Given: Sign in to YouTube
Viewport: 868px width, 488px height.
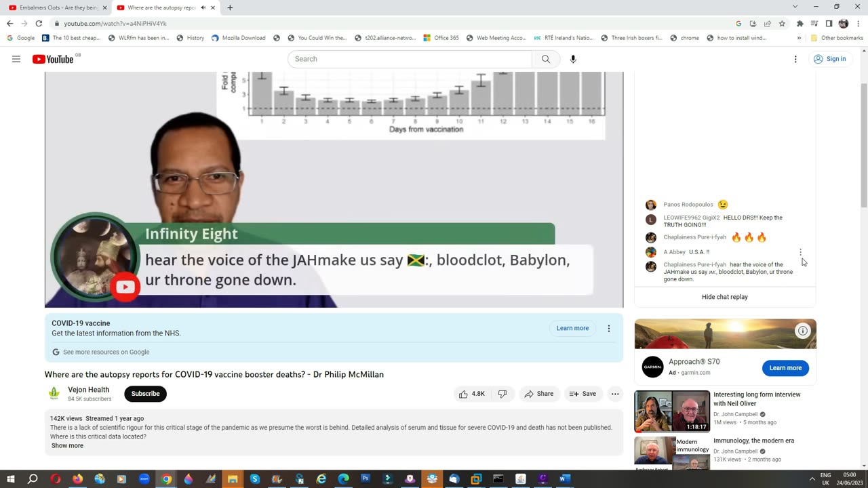Looking at the screenshot, I should pos(829,59).
